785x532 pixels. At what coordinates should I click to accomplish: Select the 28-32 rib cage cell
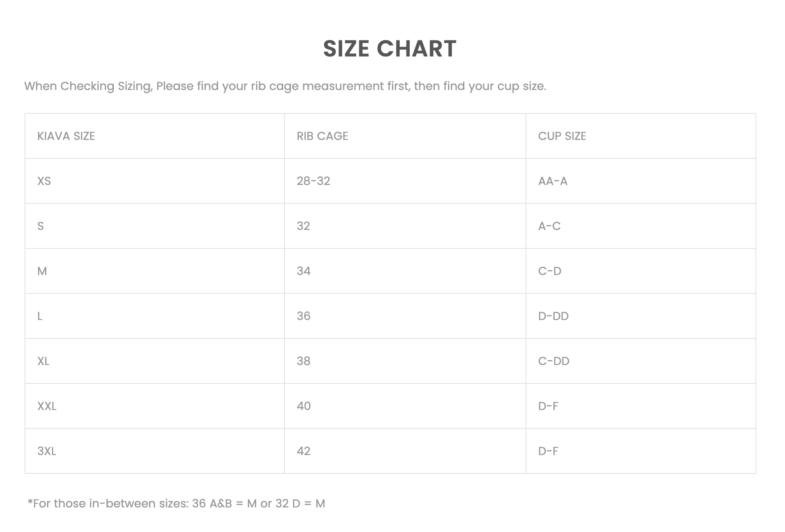pyautogui.click(x=313, y=181)
